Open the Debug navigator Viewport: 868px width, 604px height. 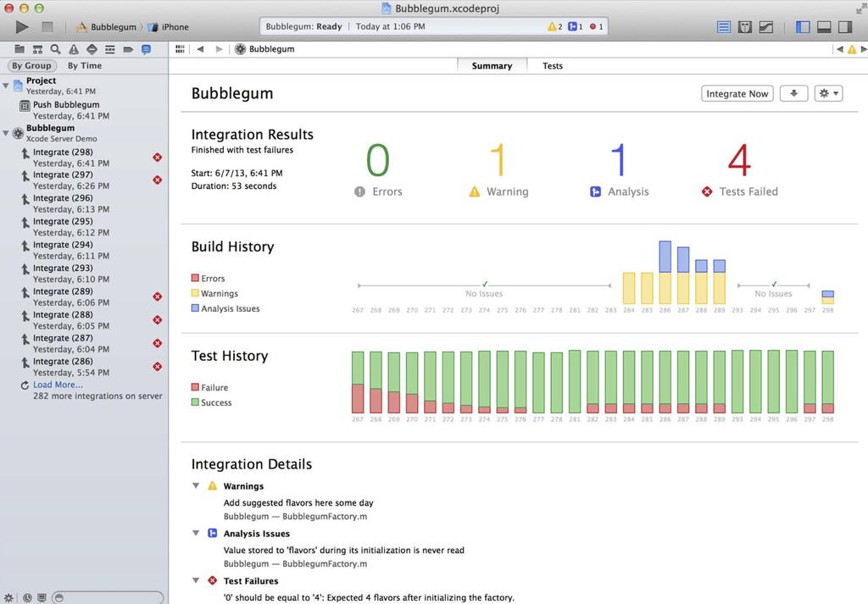(x=110, y=49)
